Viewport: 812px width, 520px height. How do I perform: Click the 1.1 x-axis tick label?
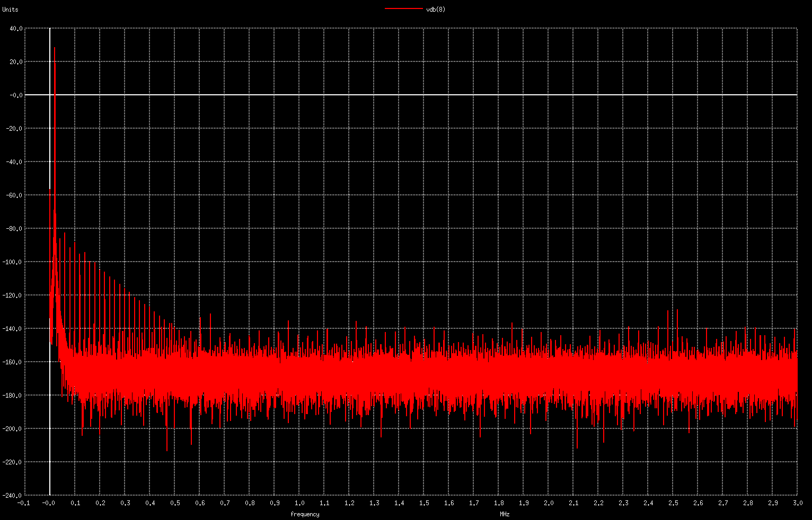tap(324, 503)
